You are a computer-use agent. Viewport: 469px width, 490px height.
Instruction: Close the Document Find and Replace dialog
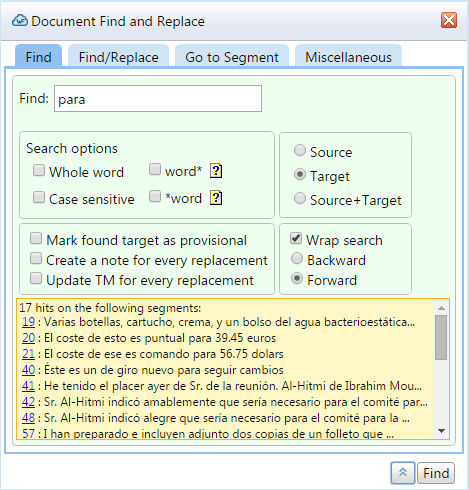point(449,20)
